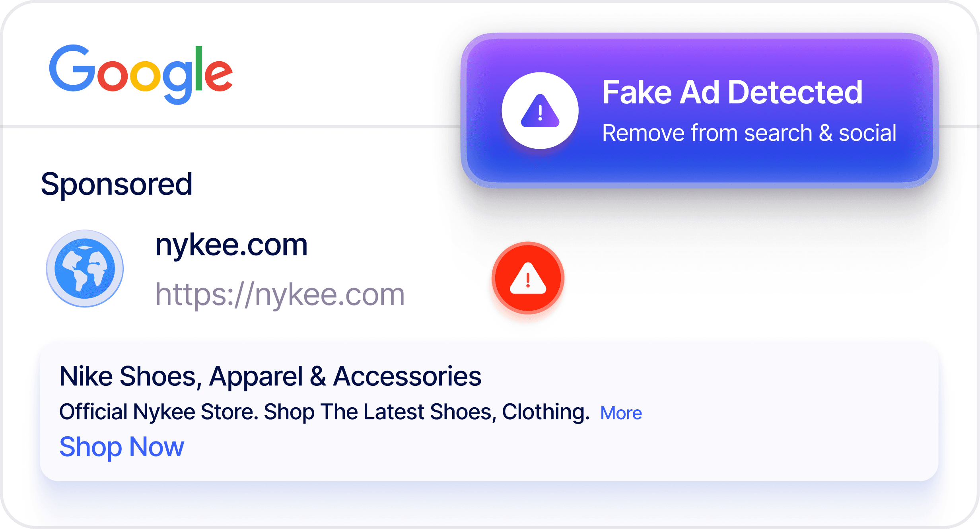Click the sponsored ad card background
Viewport: 980px width, 529px height.
489,412
